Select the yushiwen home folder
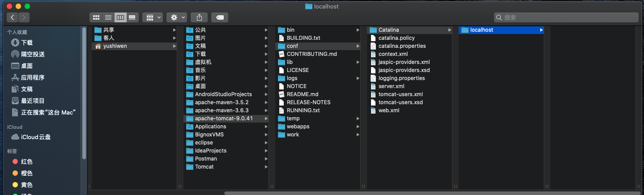The height and width of the screenshot is (195, 644). [134, 46]
